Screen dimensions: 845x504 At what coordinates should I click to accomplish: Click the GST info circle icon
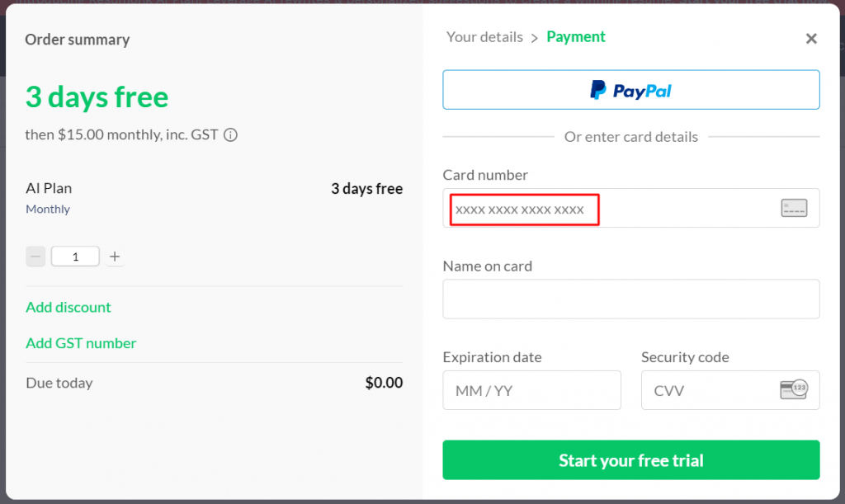click(231, 134)
